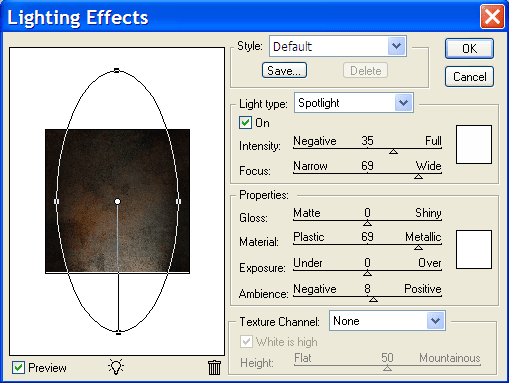Toggle the Preview checkbox

pos(18,368)
